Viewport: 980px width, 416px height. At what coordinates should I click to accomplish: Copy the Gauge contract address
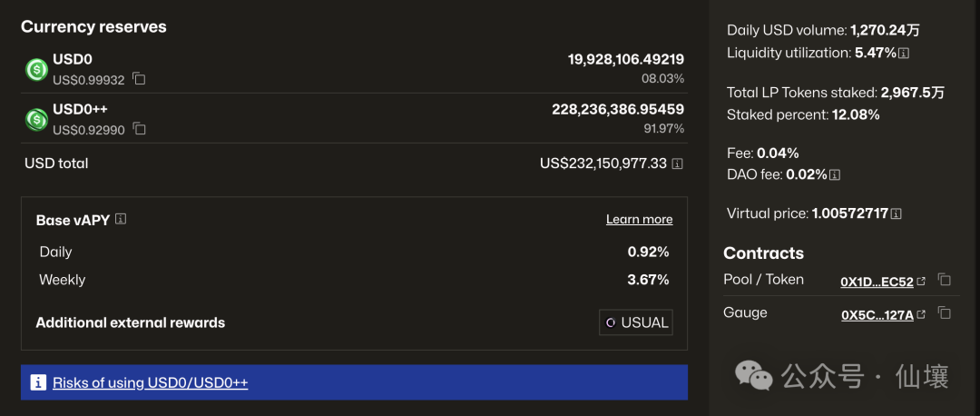coord(944,313)
